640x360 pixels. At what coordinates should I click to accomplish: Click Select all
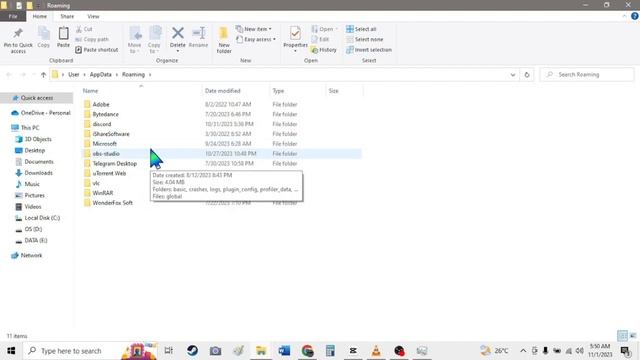point(361,29)
